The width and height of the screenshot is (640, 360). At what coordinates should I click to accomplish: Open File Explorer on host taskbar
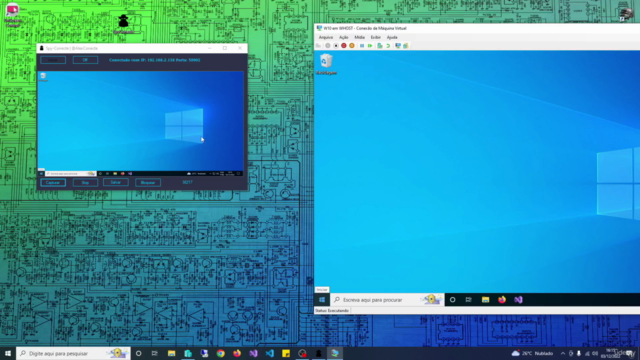[171, 353]
